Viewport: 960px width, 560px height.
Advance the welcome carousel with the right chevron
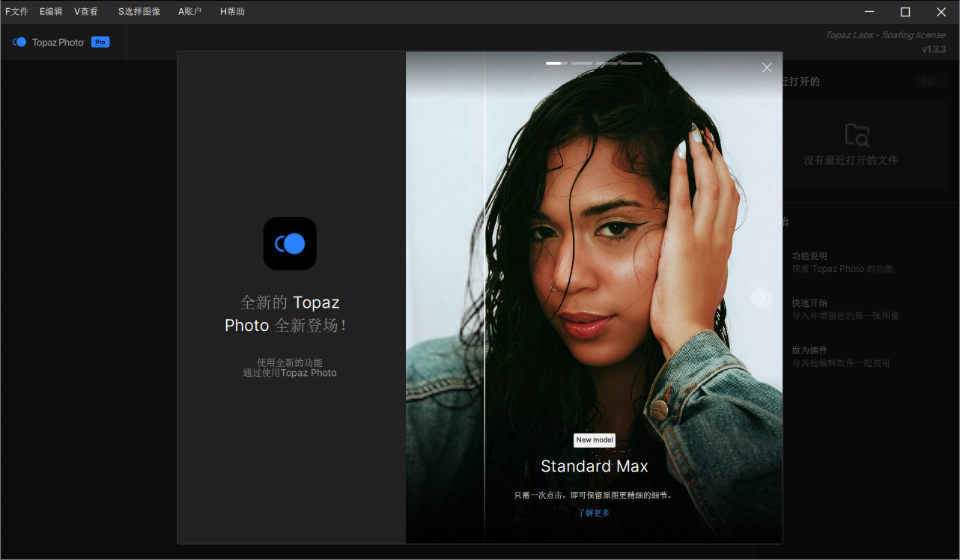762,297
